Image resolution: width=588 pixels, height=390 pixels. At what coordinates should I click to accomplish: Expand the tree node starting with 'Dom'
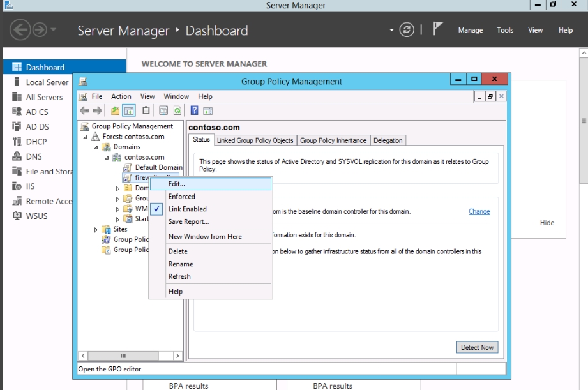[117, 189]
